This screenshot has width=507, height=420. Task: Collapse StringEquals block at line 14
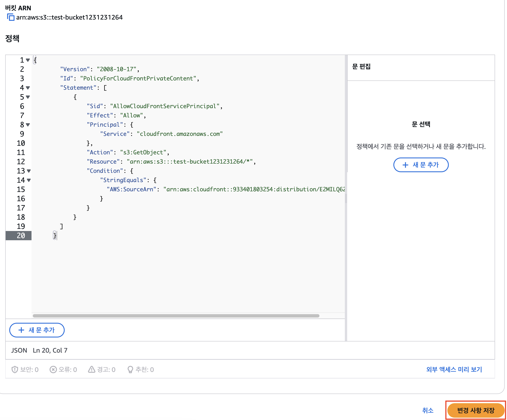pyautogui.click(x=29, y=180)
